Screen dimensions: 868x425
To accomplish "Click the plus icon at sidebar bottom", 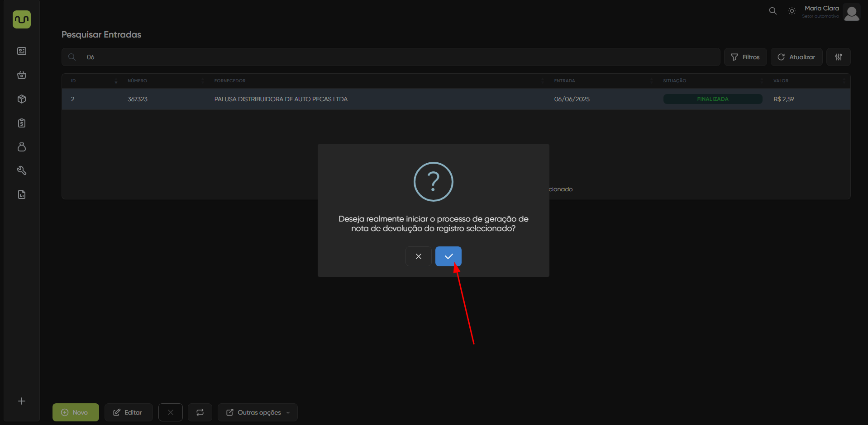I will [x=22, y=401].
